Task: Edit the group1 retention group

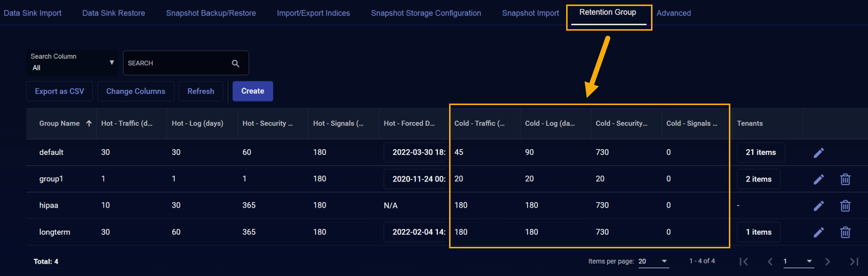Action: [x=819, y=179]
